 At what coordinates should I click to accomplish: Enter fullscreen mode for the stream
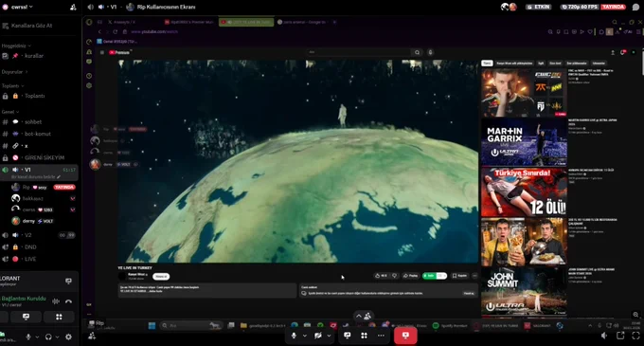pyautogui.click(x=635, y=336)
